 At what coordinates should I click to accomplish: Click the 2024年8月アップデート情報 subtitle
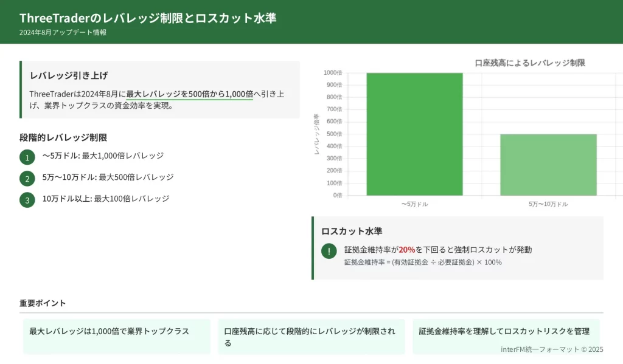(63, 33)
